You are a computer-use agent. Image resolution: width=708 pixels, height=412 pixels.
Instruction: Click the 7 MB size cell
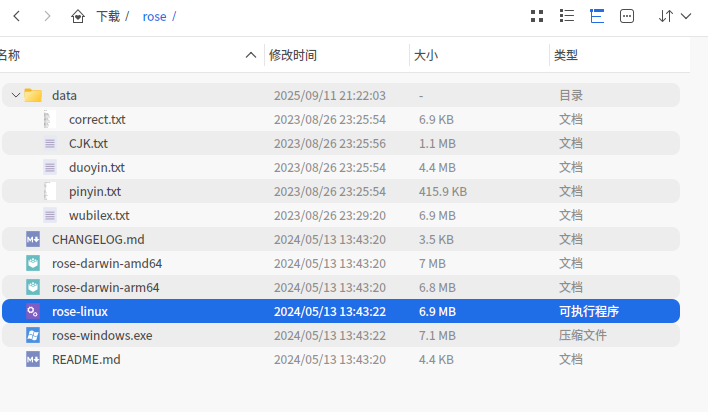(432, 263)
